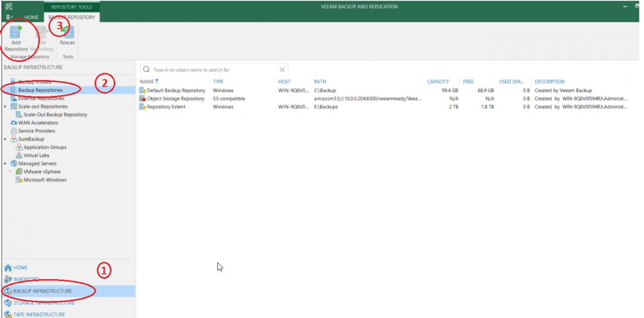Expand the VMware vSphere tree node
This screenshot has height=318, width=644.
point(9,171)
